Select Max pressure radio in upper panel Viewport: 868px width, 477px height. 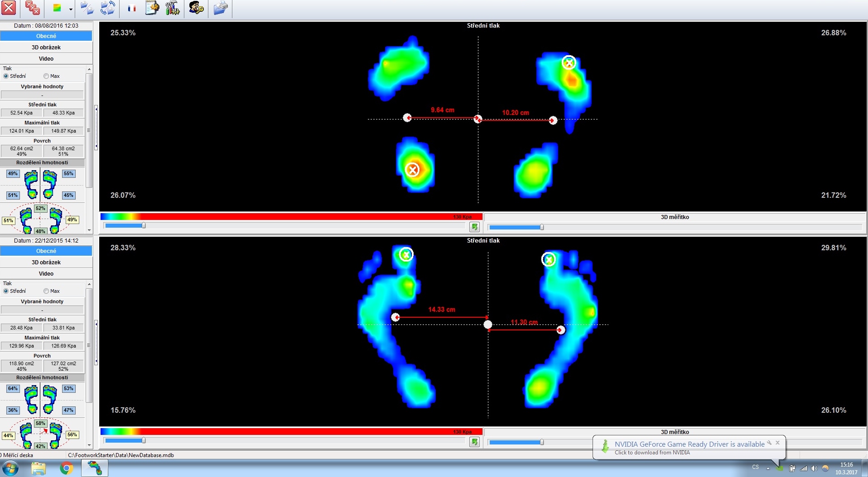click(46, 76)
